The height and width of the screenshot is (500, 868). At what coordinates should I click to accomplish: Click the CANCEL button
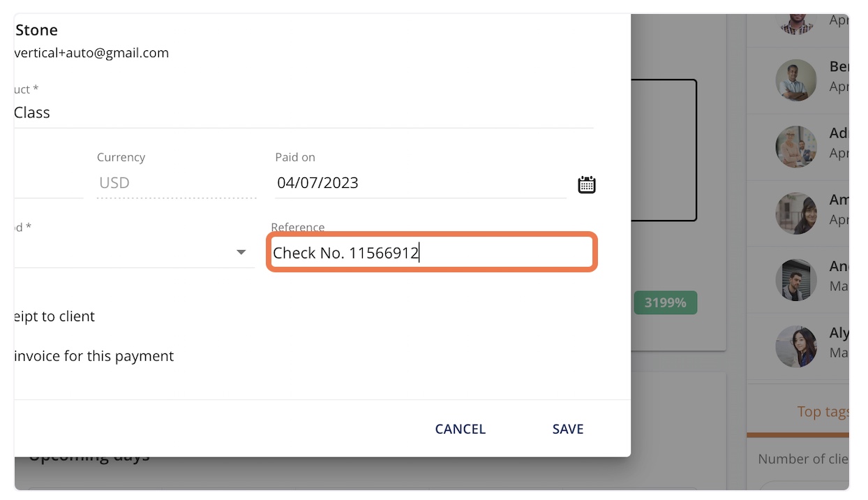(x=461, y=429)
